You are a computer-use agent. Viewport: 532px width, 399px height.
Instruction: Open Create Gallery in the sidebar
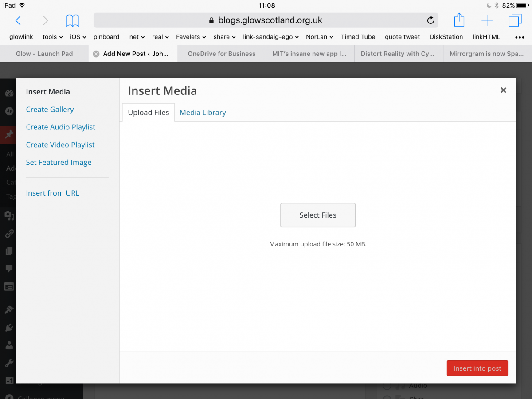[50, 110]
